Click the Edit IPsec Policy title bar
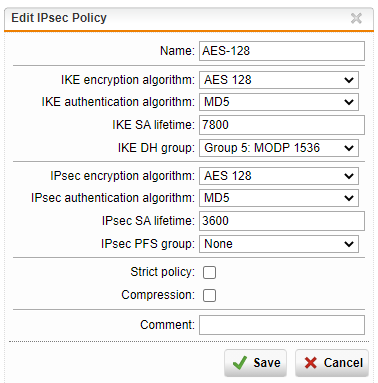 (189, 18)
